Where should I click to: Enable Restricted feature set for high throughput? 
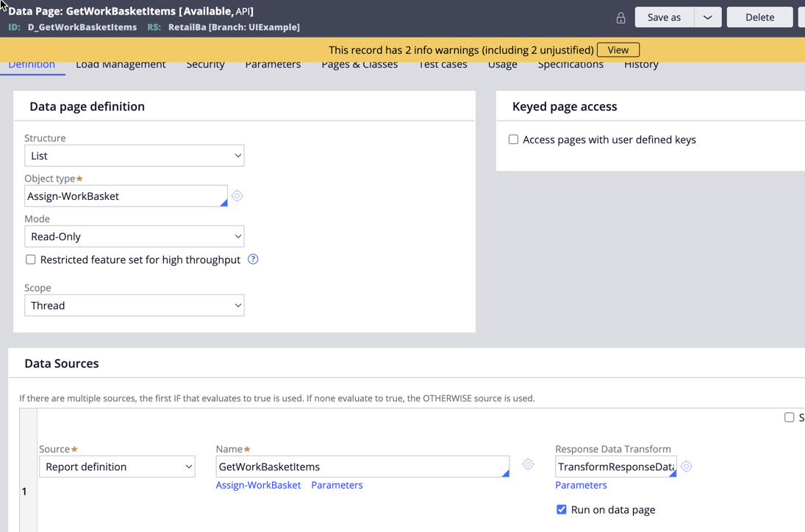click(31, 259)
